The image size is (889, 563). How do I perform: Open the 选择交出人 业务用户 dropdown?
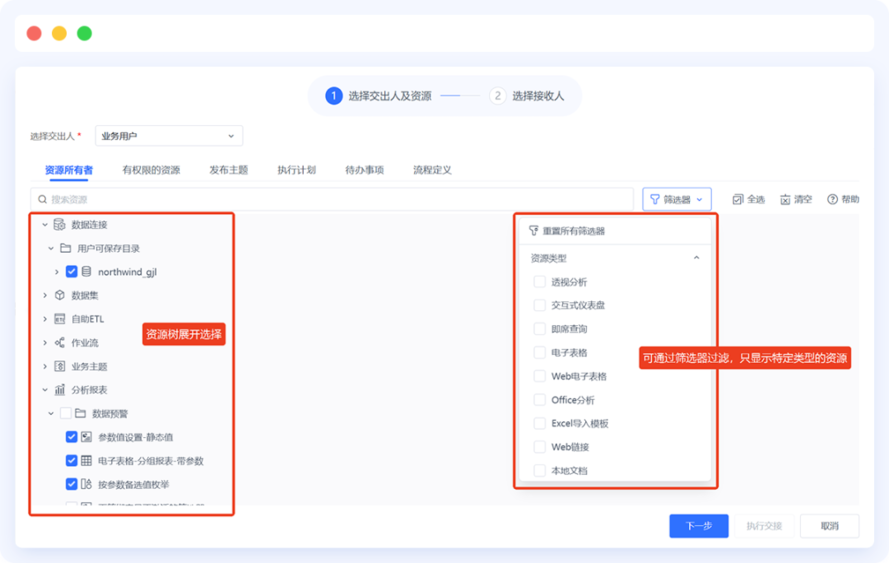168,136
